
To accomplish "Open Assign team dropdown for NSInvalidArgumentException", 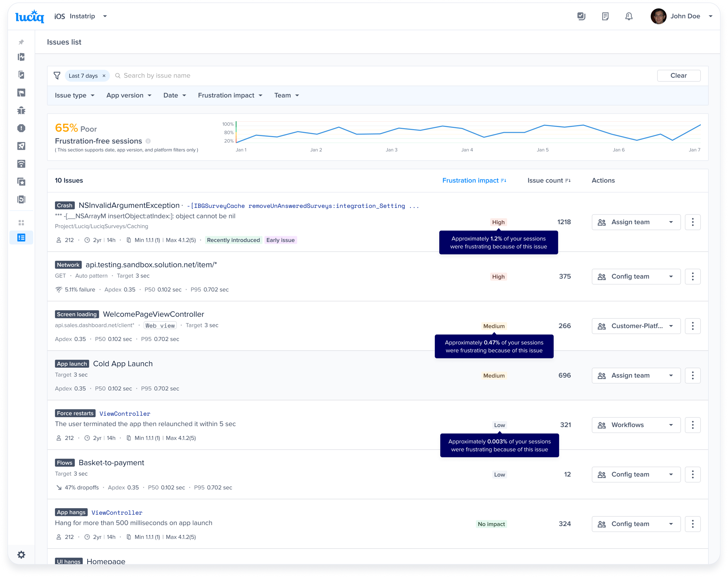I will tap(636, 222).
